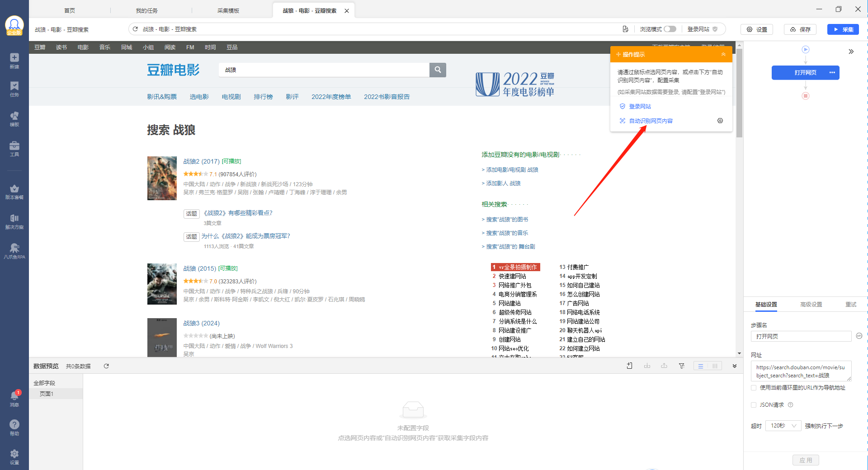Check 使用当前循环里的URL作为导航地址
The height and width of the screenshot is (470, 868).
click(754, 388)
